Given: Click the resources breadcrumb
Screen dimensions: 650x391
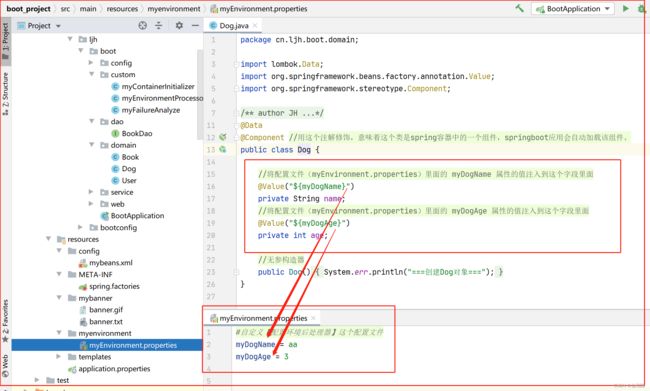Looking at the screenshot, I should 122,9.
